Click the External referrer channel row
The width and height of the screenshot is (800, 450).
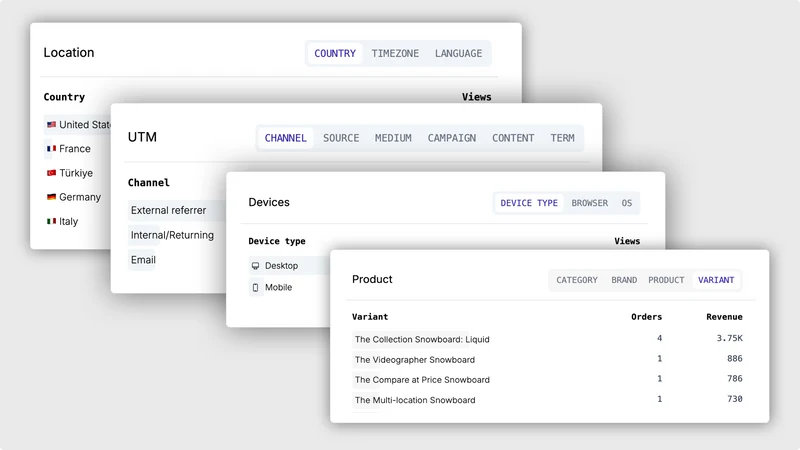pos(177,210)
